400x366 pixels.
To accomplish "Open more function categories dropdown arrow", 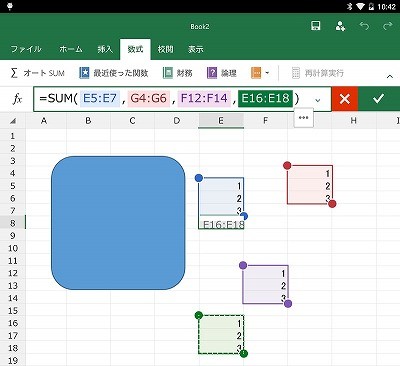I will (x=267, y=73).
